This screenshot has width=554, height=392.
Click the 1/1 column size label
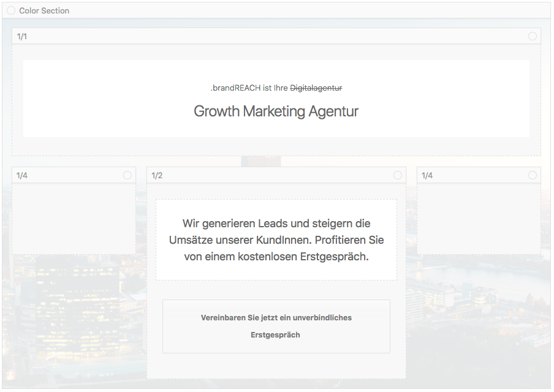coord(22,36)
